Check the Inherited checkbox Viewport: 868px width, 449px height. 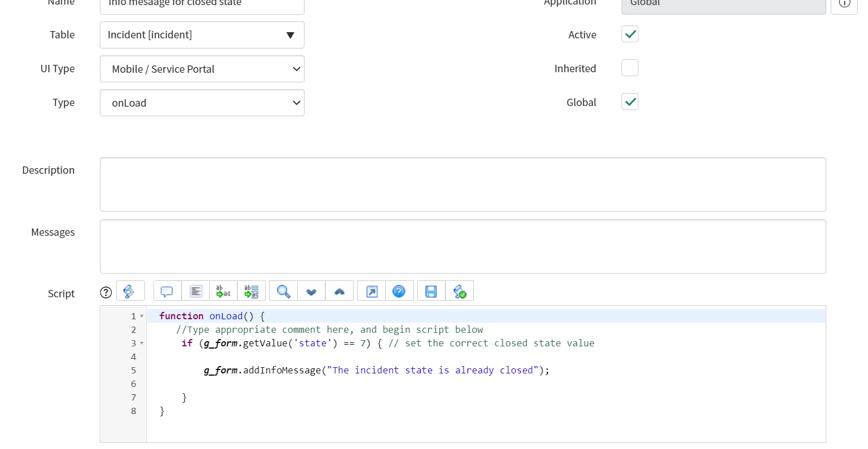pos(630,68)
